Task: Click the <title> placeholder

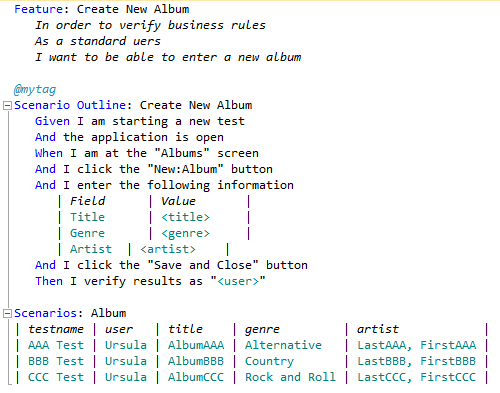Action: 185,217
